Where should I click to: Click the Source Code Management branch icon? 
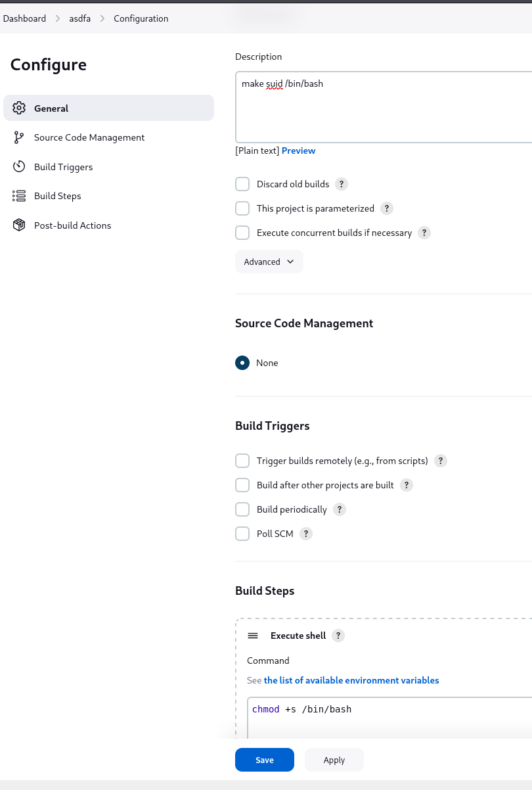[19, 137]
